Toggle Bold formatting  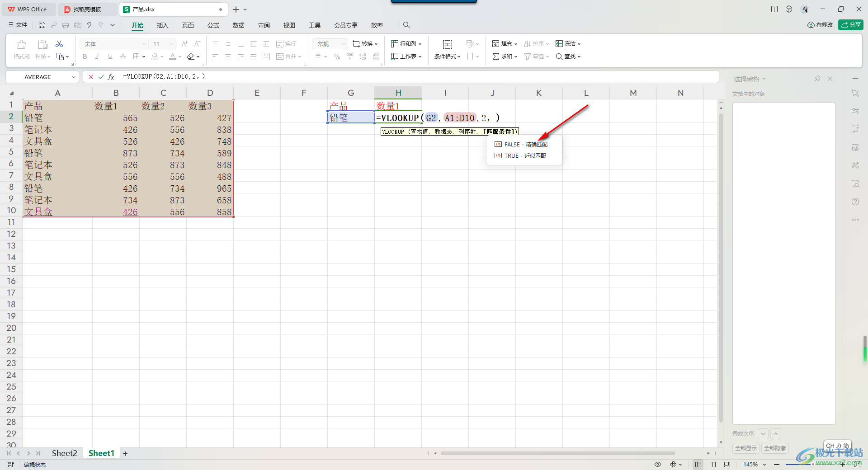(85, 56)
